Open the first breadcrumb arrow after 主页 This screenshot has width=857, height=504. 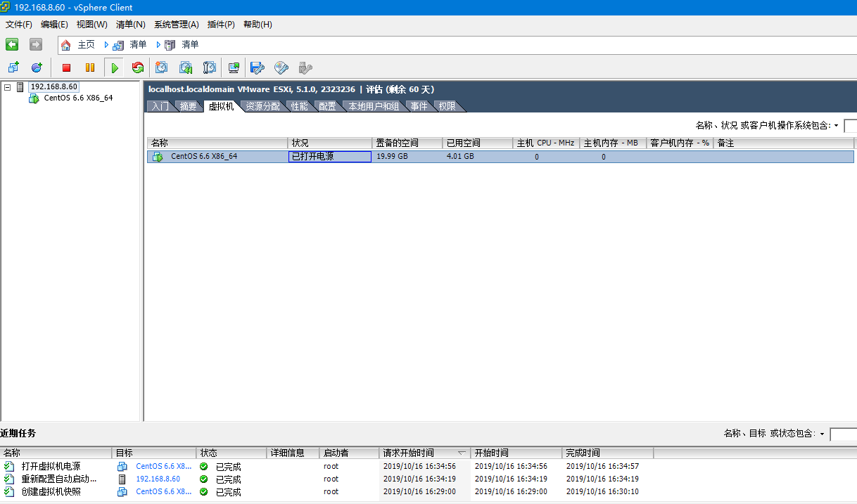106,45
